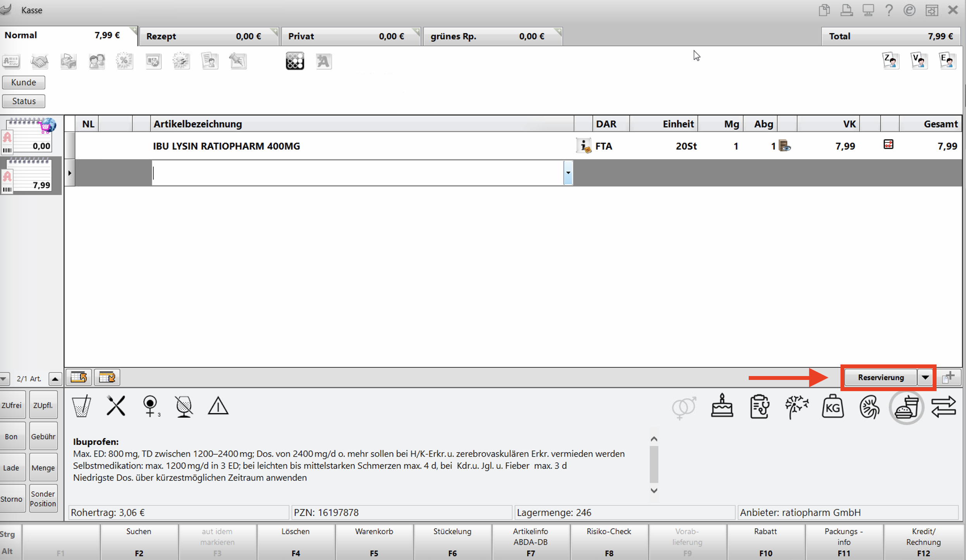
Task: Click the kidney function info icon
Action: (x=869, y=407)
